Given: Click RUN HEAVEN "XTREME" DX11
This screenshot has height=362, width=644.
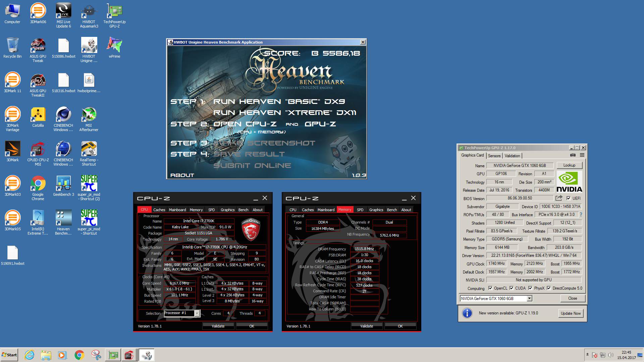Looking at the screenshot, I should click(285, 113).
